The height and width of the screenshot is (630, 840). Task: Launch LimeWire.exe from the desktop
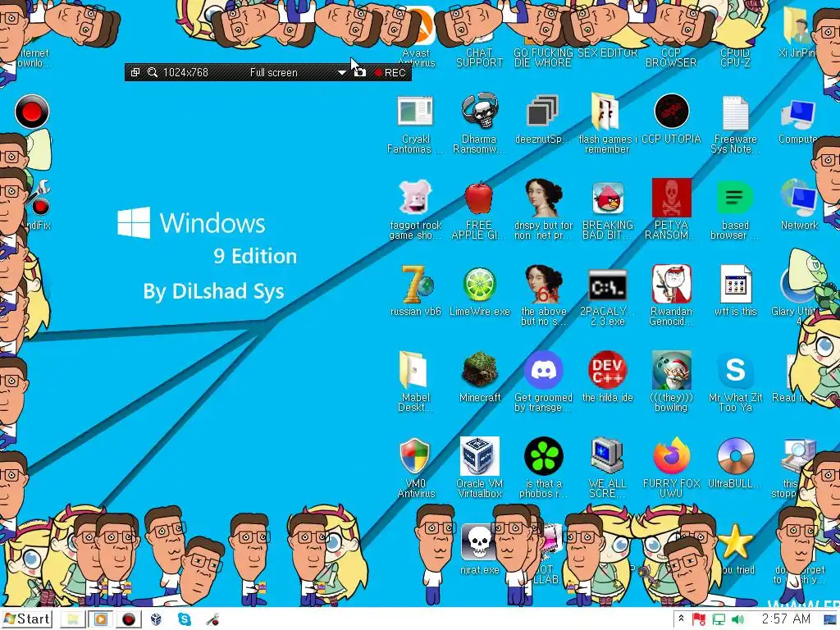pyautogui.click(x=479, y=285)
